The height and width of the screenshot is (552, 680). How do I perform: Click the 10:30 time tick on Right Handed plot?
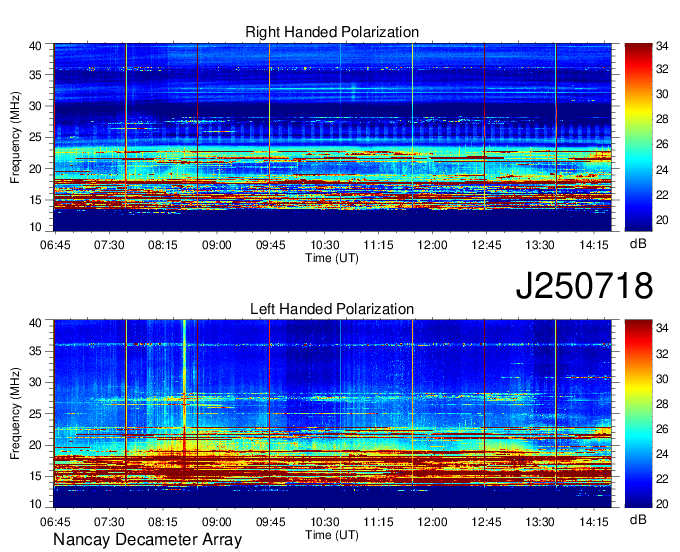pyautogui.click(x=324, y=245)
